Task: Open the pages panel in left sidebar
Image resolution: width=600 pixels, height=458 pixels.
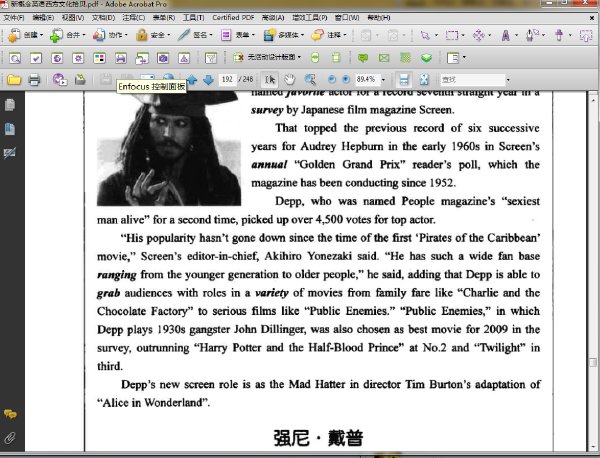Action: pos(10,105)
